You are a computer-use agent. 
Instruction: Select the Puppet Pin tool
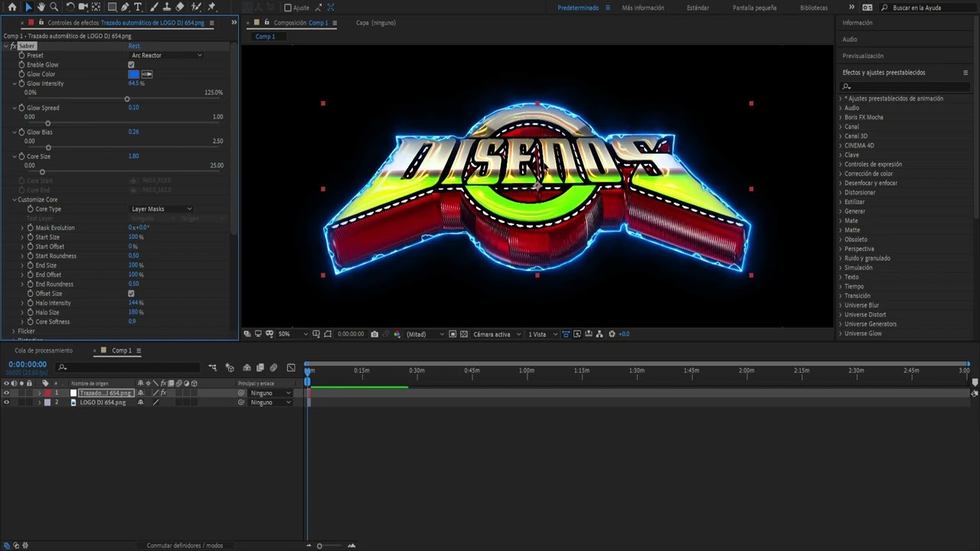(212, 7)
